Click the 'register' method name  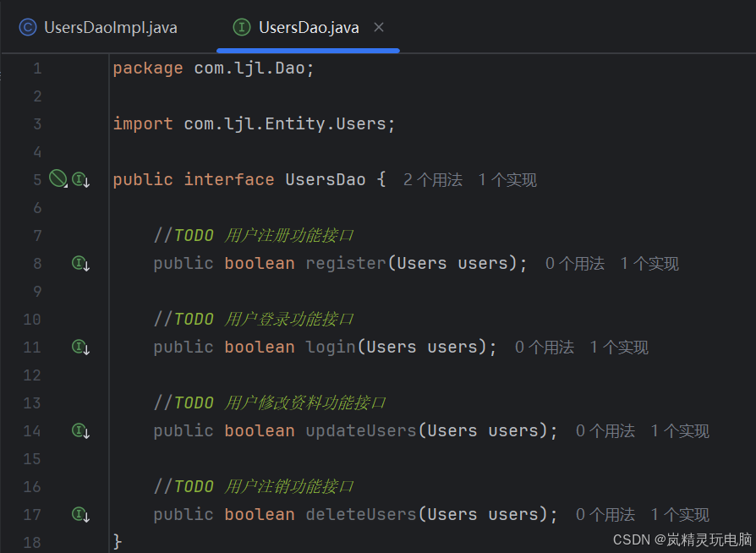346,263
